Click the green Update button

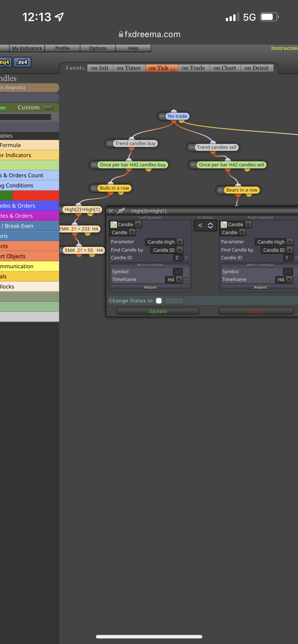[x=158, y=311]
